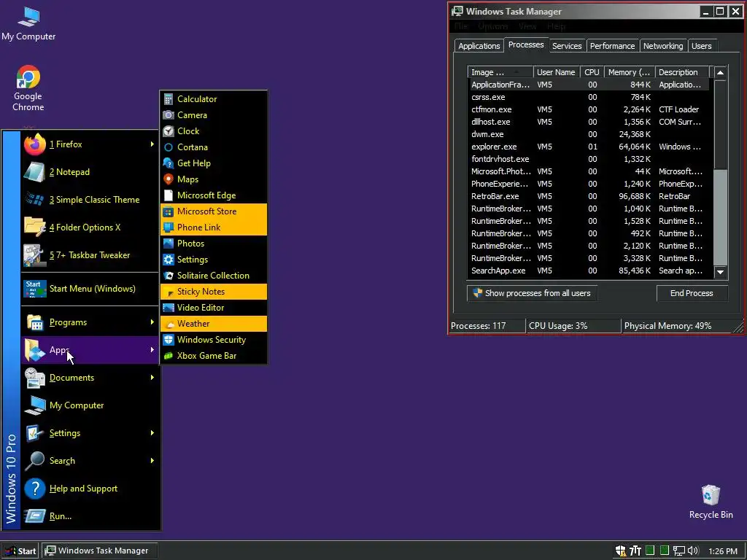Open Notepad from Start menu
This screenshot has width=747, height=560.
pos(90,172)
